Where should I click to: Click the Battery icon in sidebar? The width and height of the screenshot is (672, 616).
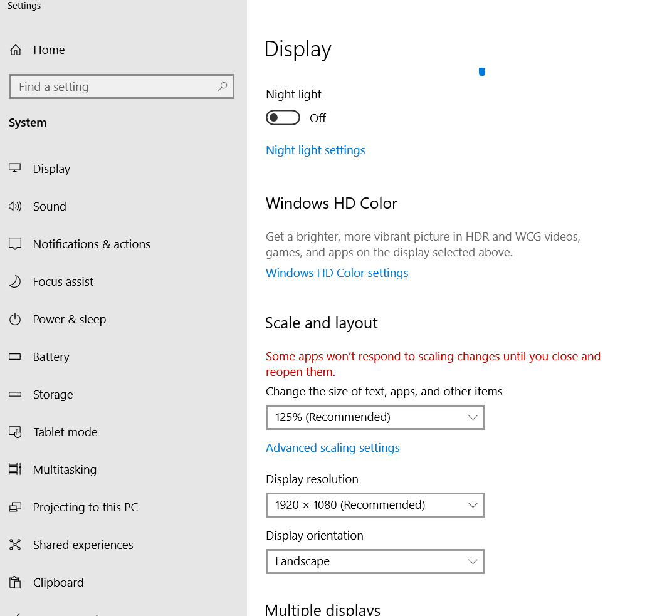(15, 357)
